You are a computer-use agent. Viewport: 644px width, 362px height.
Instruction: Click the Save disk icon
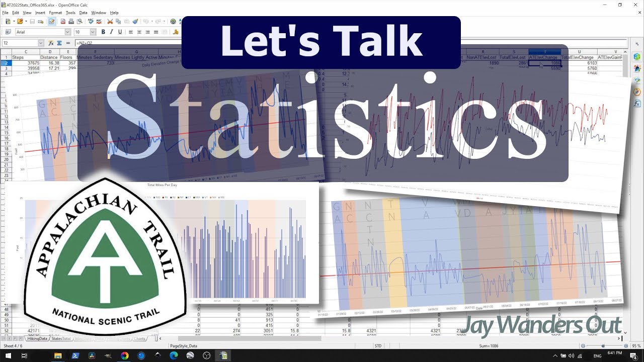tap(32, 22)
